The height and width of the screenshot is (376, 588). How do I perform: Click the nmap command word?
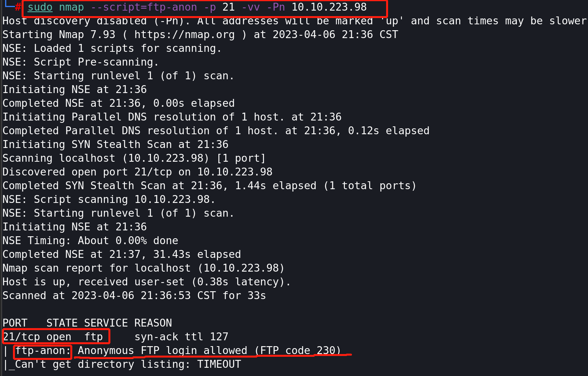coord(71,7)
